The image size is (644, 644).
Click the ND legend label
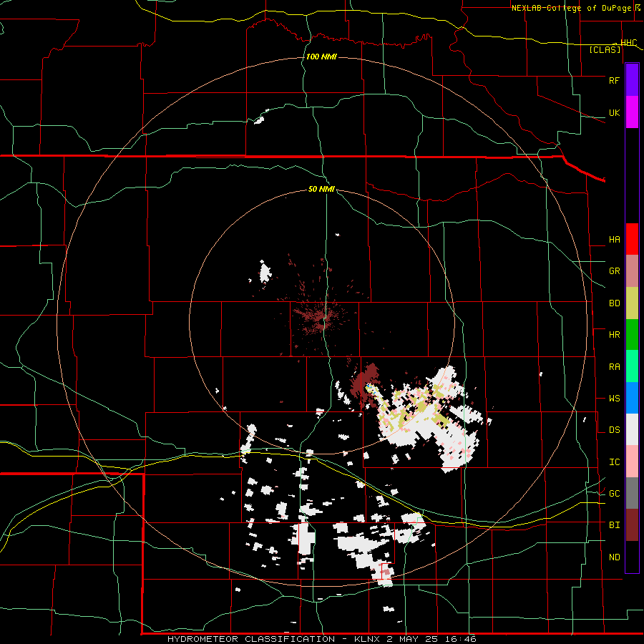[614, 557]
